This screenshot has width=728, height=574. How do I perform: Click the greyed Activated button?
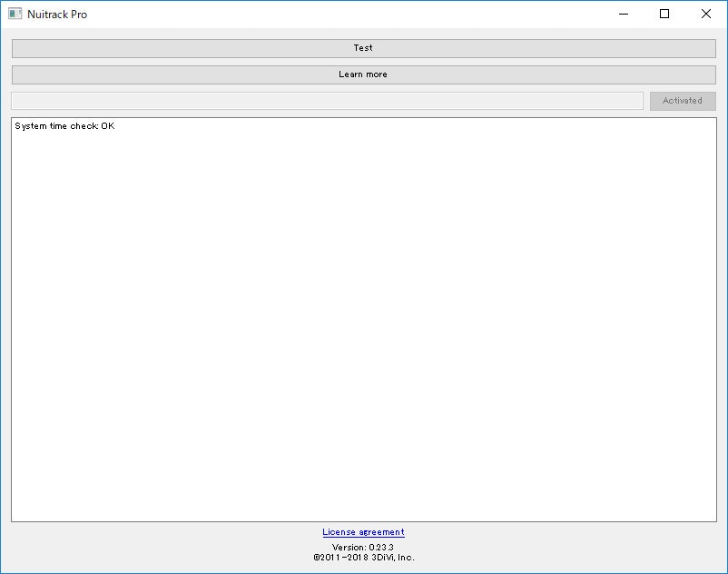pos(683,101)
